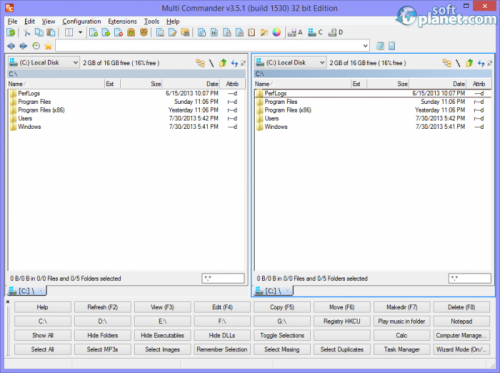
Task: Click the green refresh icon in the toolbar
Action: (11, 33)
